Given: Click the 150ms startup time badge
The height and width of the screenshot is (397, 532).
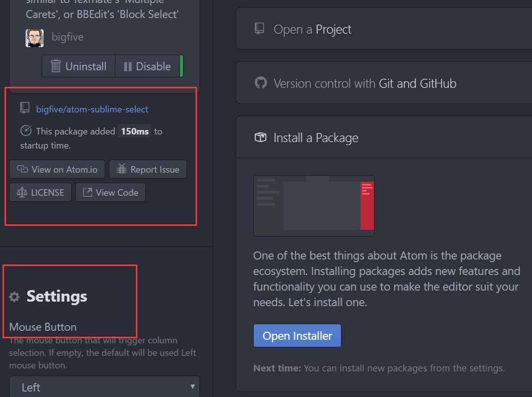Looking at the screenshot, I should pos(135,131).
